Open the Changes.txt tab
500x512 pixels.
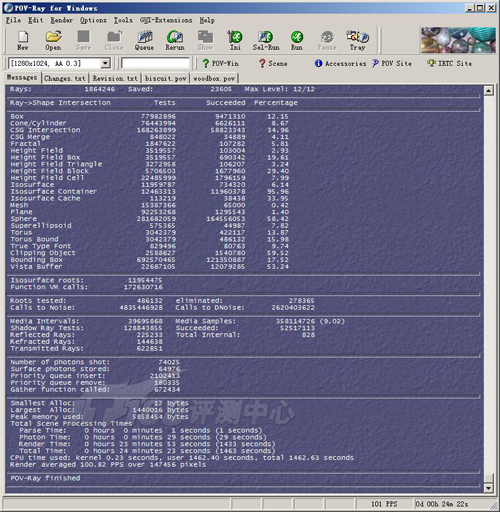65,79
